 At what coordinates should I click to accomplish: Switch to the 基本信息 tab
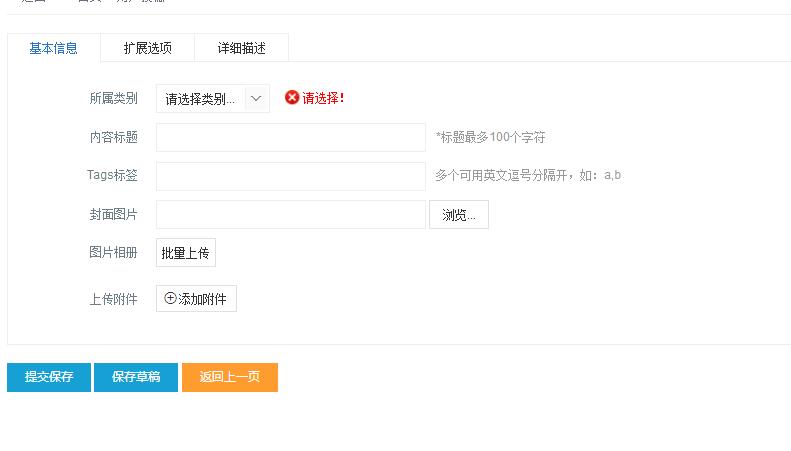53,48
